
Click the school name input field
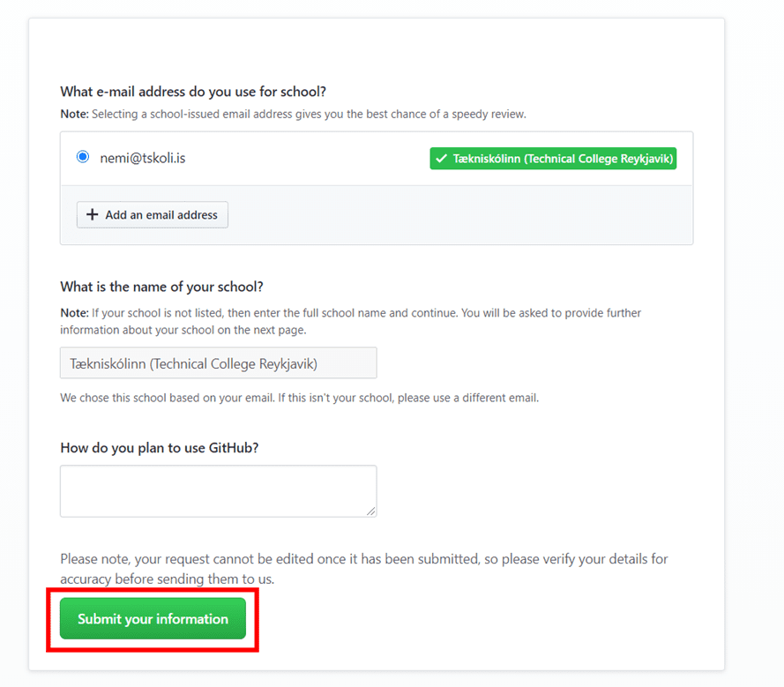tap(218, 362)
